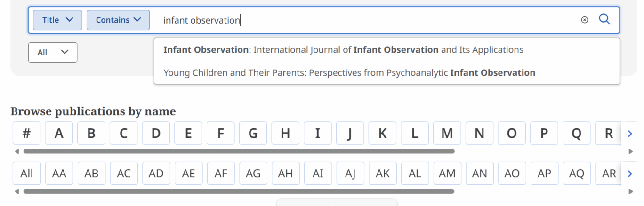Browse publications starting with M
This screenshot has width=644, height=206.
pyautogui.click(x=447, y=134)
